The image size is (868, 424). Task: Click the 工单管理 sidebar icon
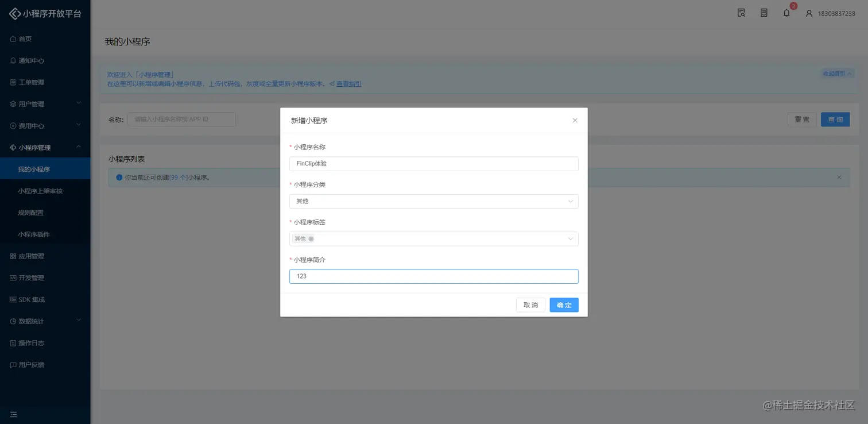[13, 82]
